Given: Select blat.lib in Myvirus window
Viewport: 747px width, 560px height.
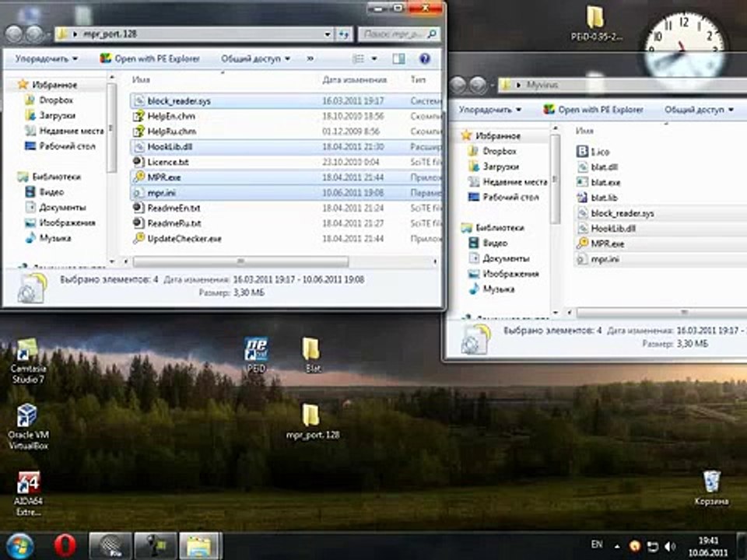Looking at the screenshot, I should click(x=597, y=197).
